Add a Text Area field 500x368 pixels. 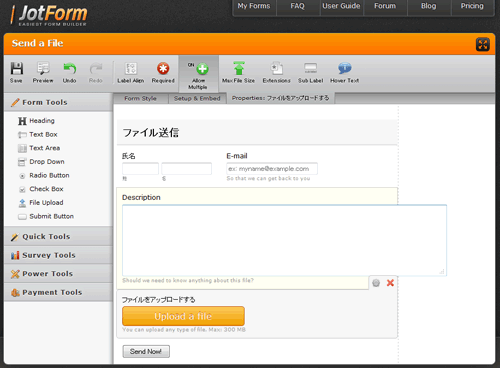[x=39, y=148]
